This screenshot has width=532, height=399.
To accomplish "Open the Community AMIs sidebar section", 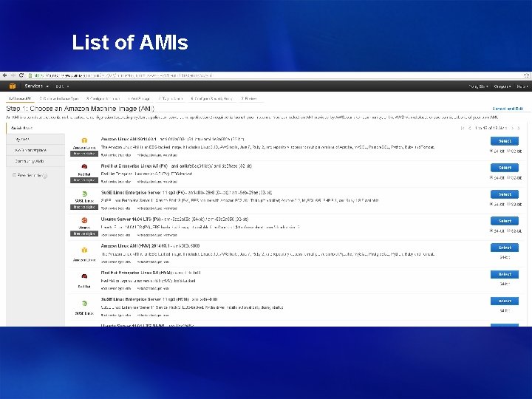I will click(x=35, y=161).
